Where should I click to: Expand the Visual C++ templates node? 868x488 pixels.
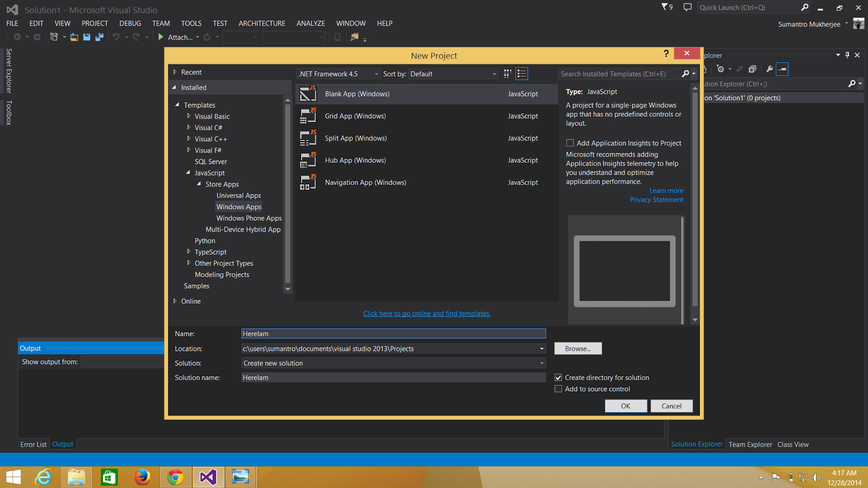(188, 139)
